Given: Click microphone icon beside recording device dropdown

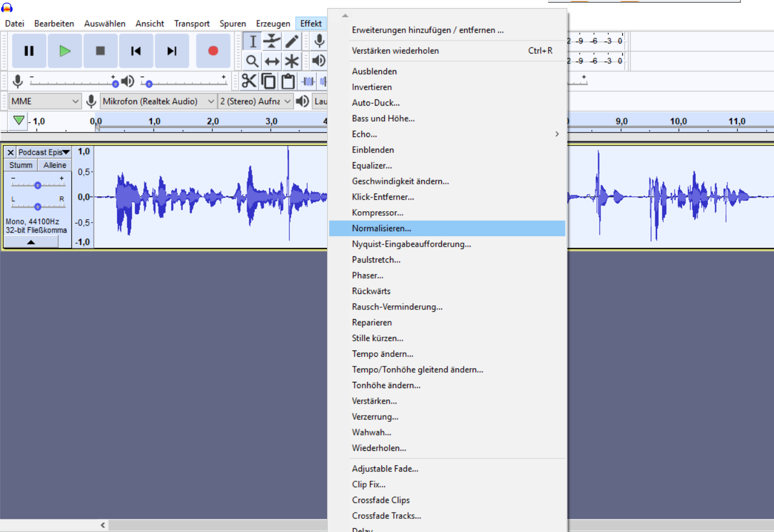Looking at the screenshot, I should (x=91, y=102).
